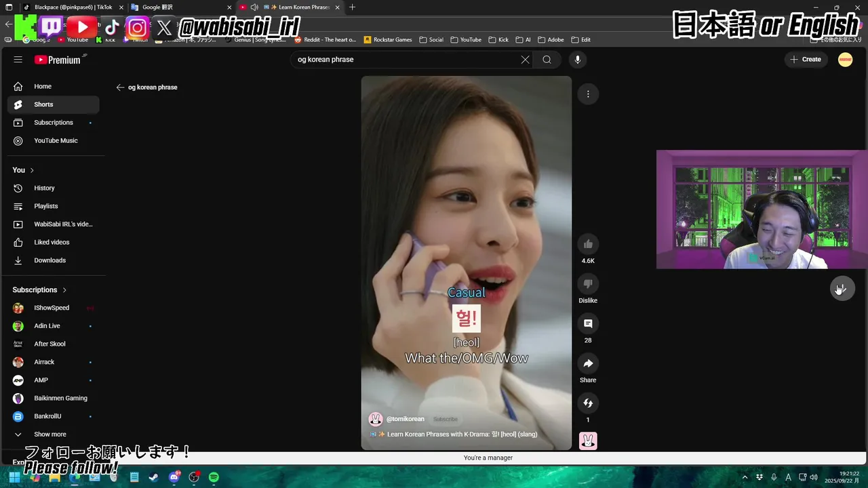868x488 pixels.
Task: Open WabiSabi IRL's videos
Action: click(x=53, y=224)
